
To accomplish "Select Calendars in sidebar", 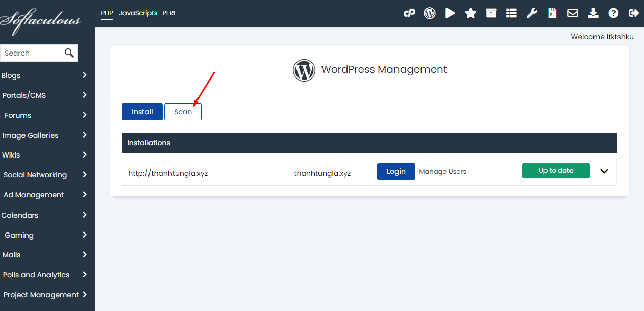I will point(20,215).
